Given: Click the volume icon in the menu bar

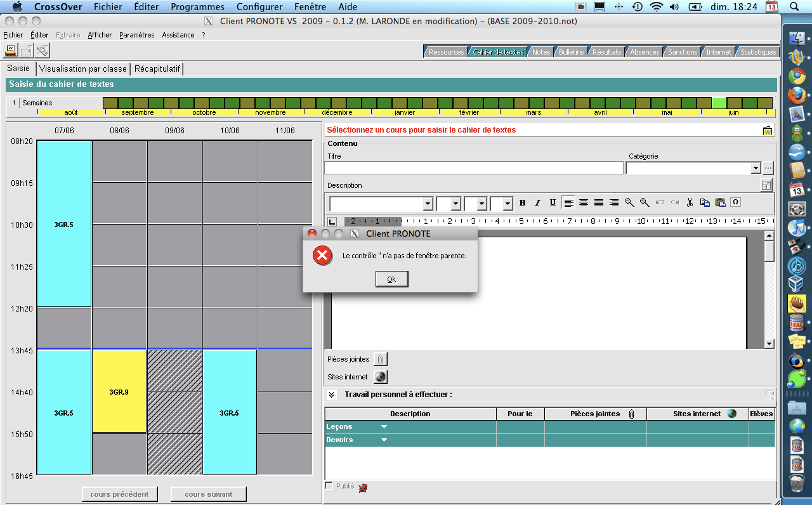Looking at the screenshot, I should pyautogui.click(x=674, y=7).
